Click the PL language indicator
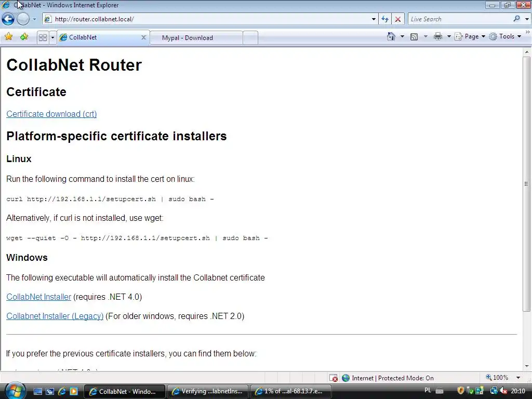 pyautogui.click(x=428, y=391)
